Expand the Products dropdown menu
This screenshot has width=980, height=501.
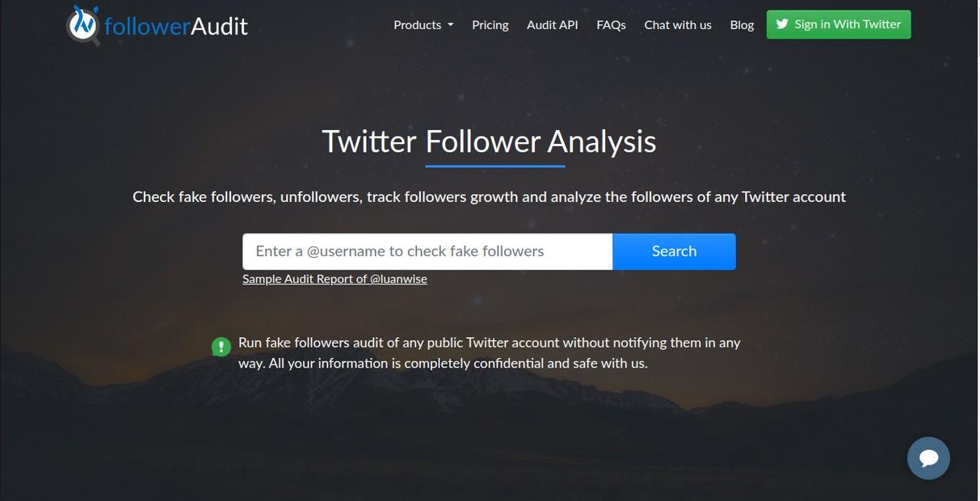coord(423,25)
